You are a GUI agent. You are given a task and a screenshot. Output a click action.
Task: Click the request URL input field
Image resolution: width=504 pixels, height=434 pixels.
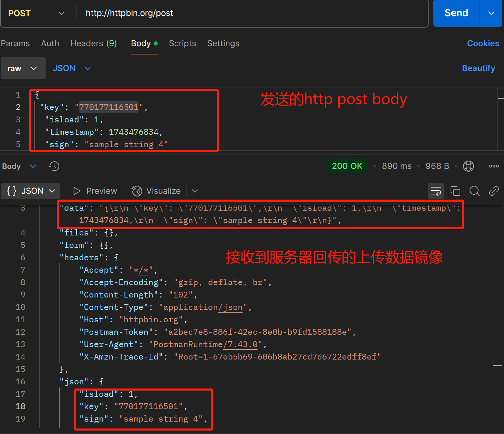pos(253,13)
